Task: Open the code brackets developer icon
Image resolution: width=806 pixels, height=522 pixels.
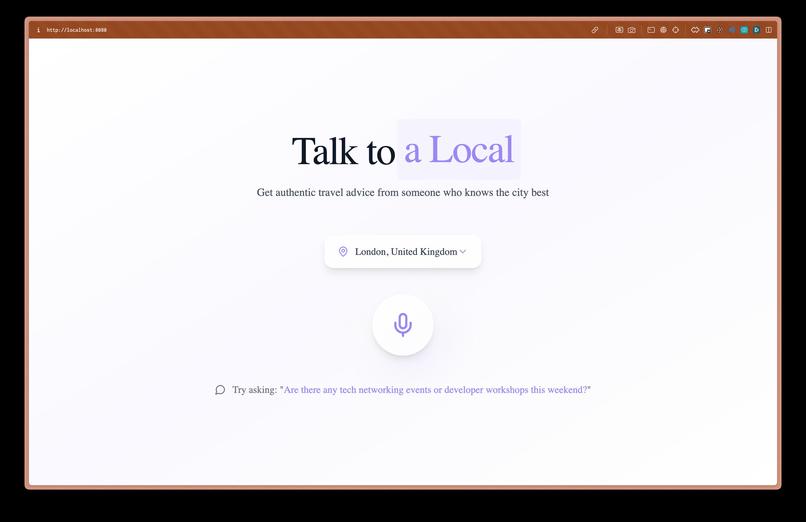Action: (695, 30)
